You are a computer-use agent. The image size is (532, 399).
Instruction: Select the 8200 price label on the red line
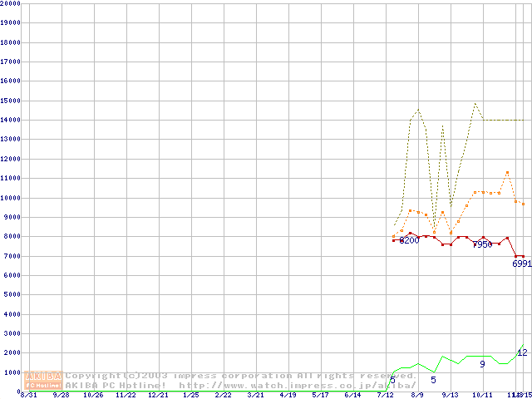pyautogui.click(x=409, y=240)
